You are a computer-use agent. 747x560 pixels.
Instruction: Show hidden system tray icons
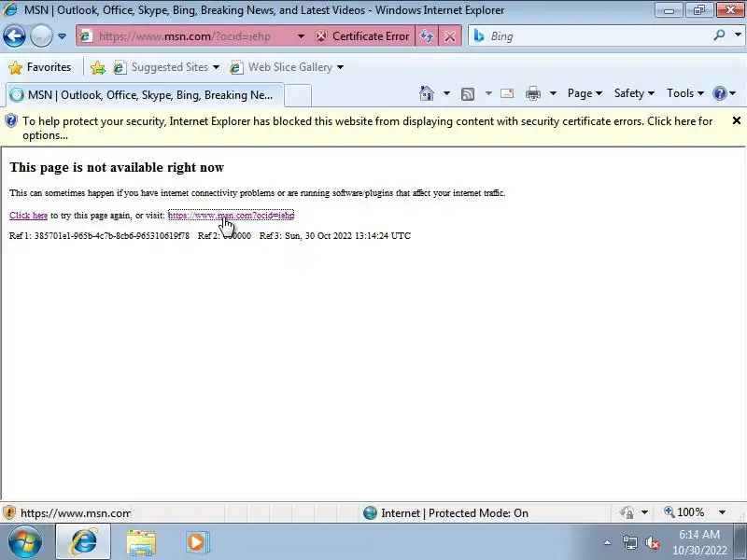(608, 542)
